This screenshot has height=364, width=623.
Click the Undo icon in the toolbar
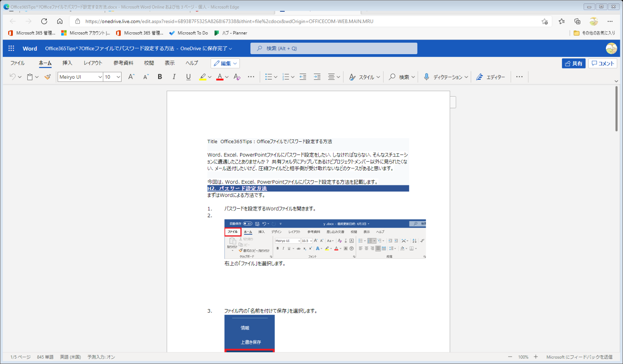(x=12, y=77)
